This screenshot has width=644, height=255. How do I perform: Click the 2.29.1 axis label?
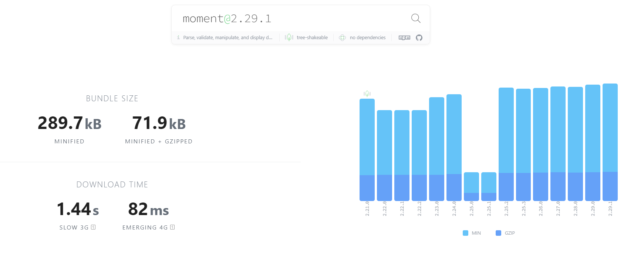610,209
